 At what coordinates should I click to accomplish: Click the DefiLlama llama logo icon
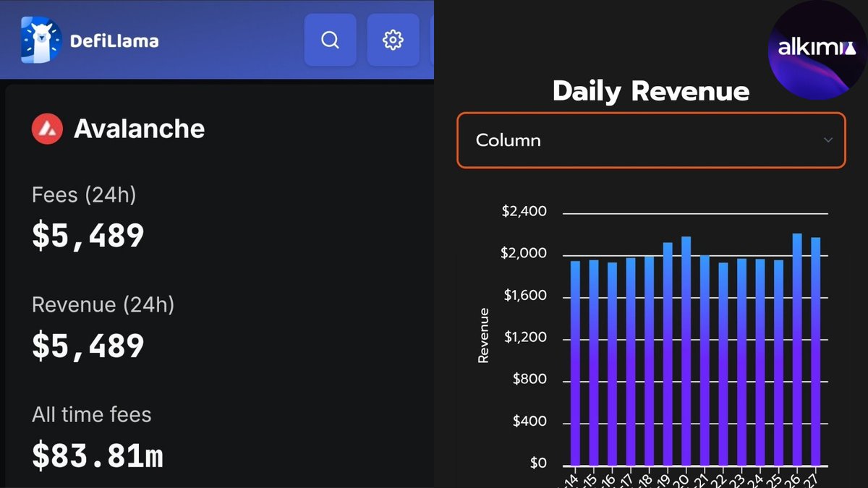(41, 40)
